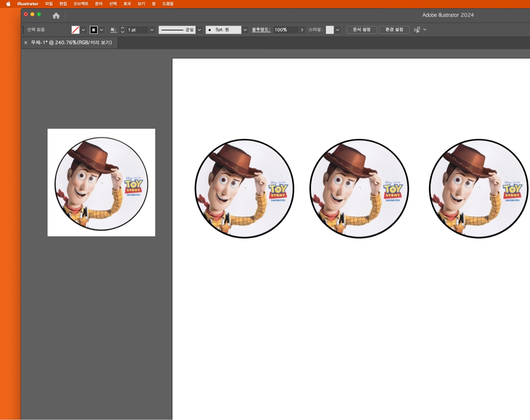Click the 환경 설정 button
The width and height of the screenshot is (530, 420).
(x=394, y=30)
